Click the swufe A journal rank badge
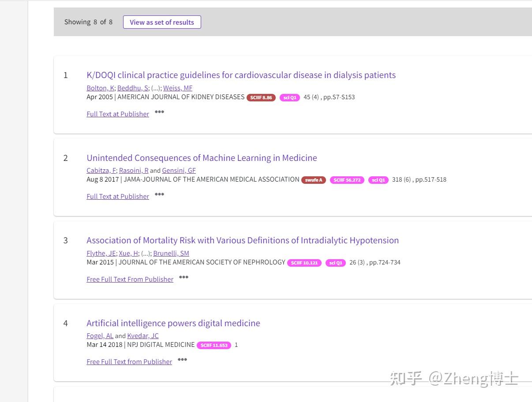 pyautogui.click(x=314, y=180)
